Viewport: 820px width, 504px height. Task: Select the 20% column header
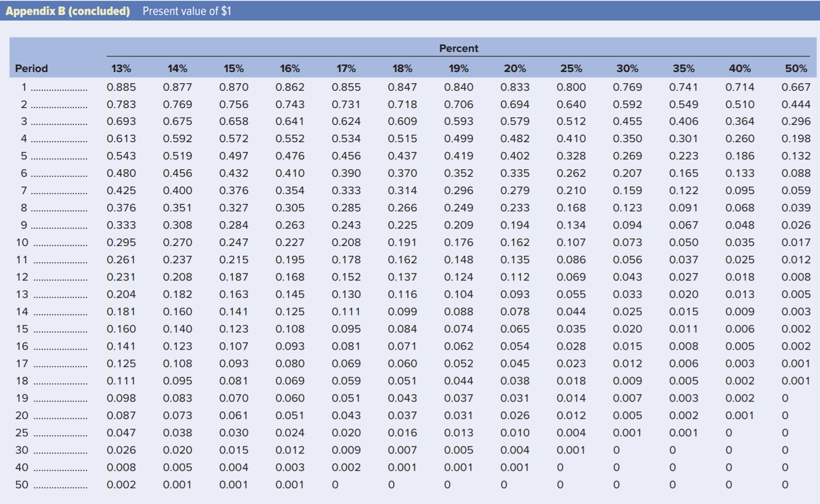[515, 68]
